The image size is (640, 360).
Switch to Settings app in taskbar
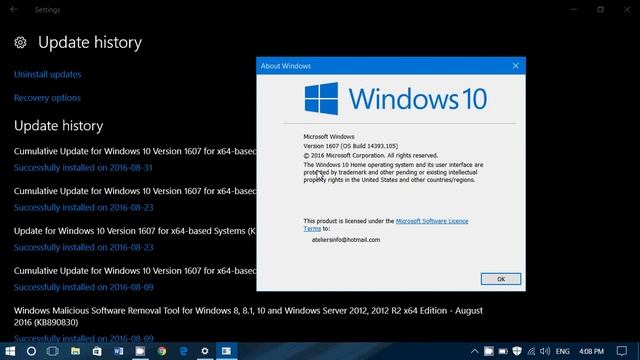pyautogui.click(x=205, y=351)
